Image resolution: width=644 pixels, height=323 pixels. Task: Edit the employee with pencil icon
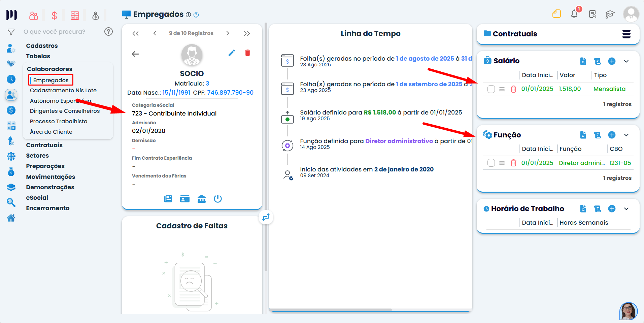click(232, 53)
